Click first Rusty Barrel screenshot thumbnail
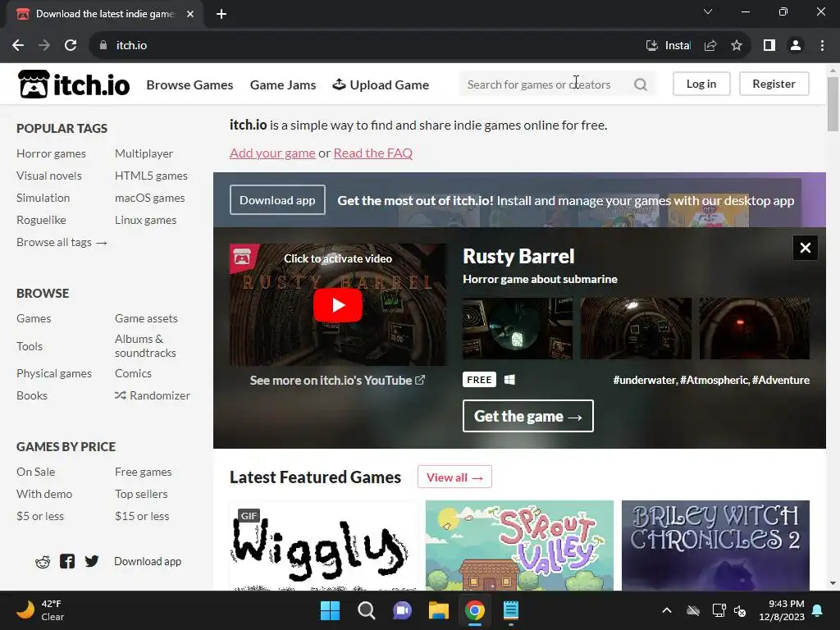This screenshot has height=630, width=840. (518, 328)
